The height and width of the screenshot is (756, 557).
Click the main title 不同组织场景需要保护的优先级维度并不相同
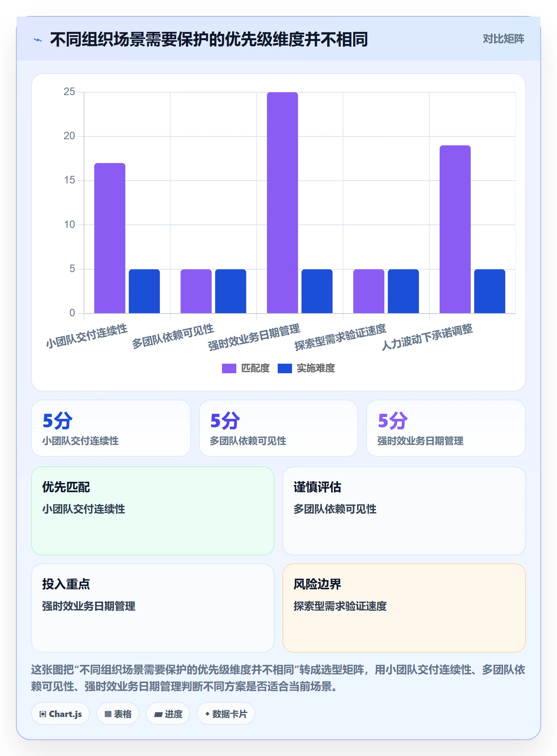(209, 39)
